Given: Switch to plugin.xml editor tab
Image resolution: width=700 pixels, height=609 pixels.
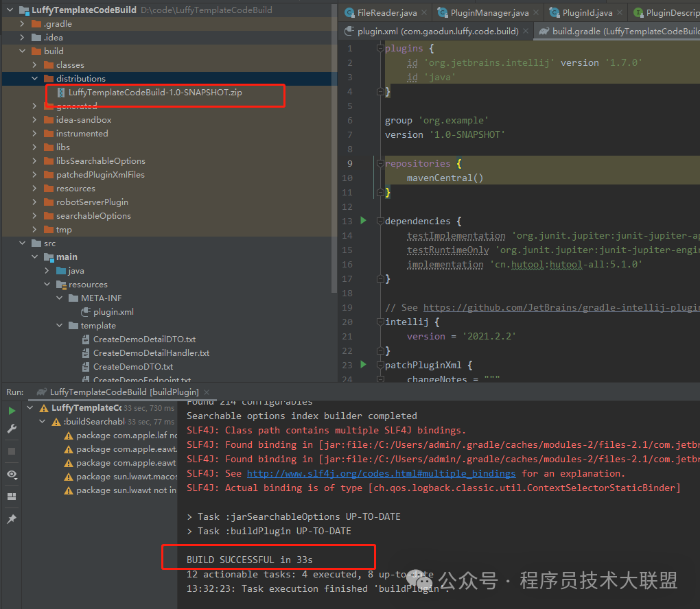Looking at the screenshot, I should (x=438, y=32).
